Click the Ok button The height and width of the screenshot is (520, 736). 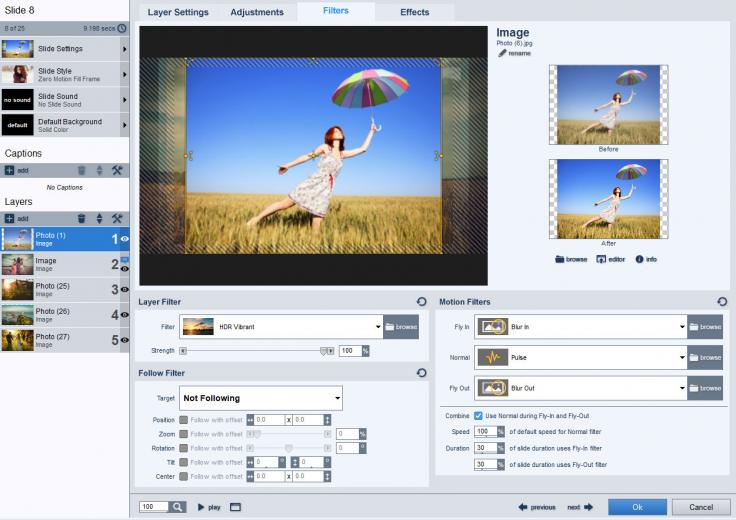[637, 507]
